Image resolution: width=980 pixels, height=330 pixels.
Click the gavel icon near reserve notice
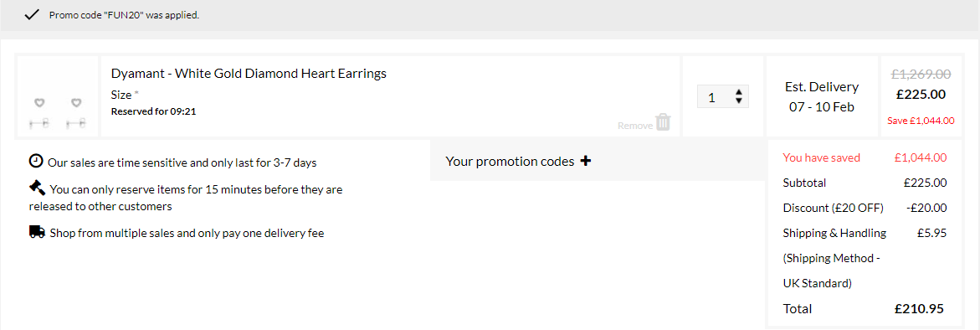(37, 188)
